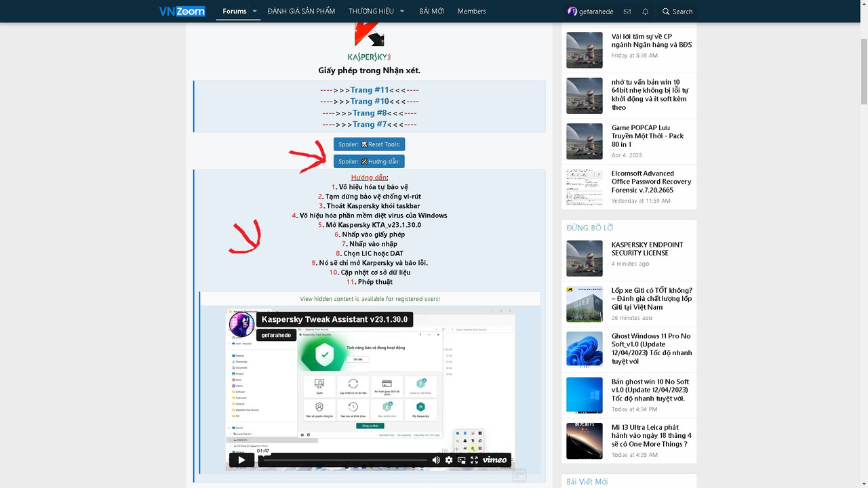Screen dimensions: 868x488
Task: Expand Spoiler: Reset Tools
Action: click(x=369, y=144)
